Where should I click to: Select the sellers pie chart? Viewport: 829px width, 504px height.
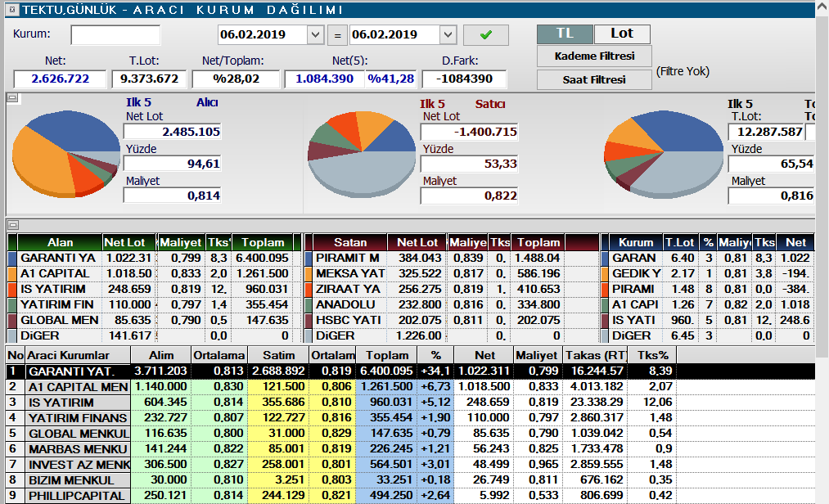(363, 153)
